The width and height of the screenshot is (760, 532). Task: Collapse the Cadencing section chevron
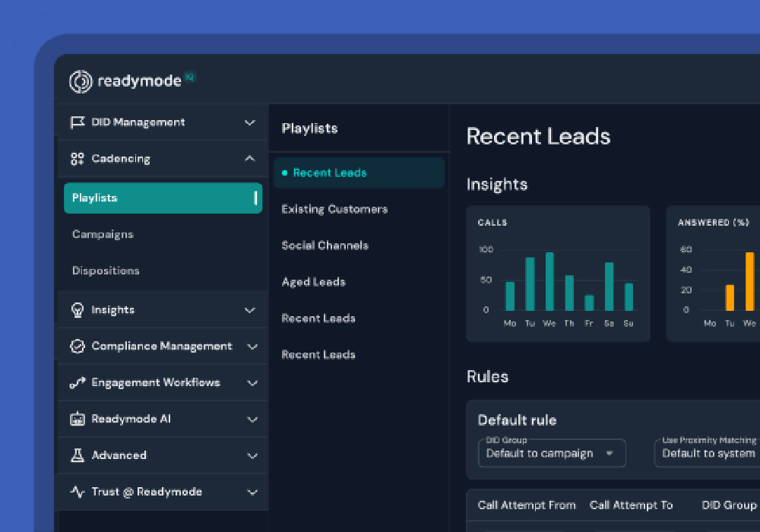pyautogui.click(x=249, y=159)
